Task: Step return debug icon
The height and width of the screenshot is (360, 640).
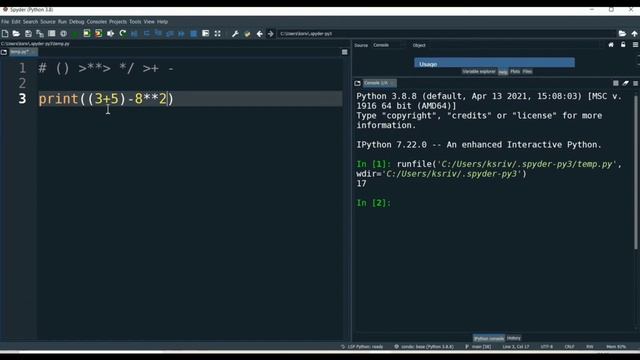Action: 170,34
